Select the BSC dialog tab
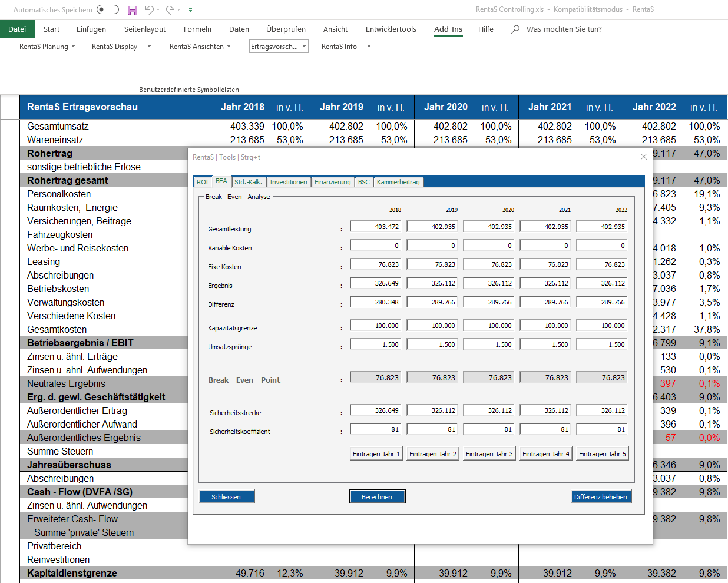Image resolution: width=728 pixels, height=583 pixels. point(364,182)
